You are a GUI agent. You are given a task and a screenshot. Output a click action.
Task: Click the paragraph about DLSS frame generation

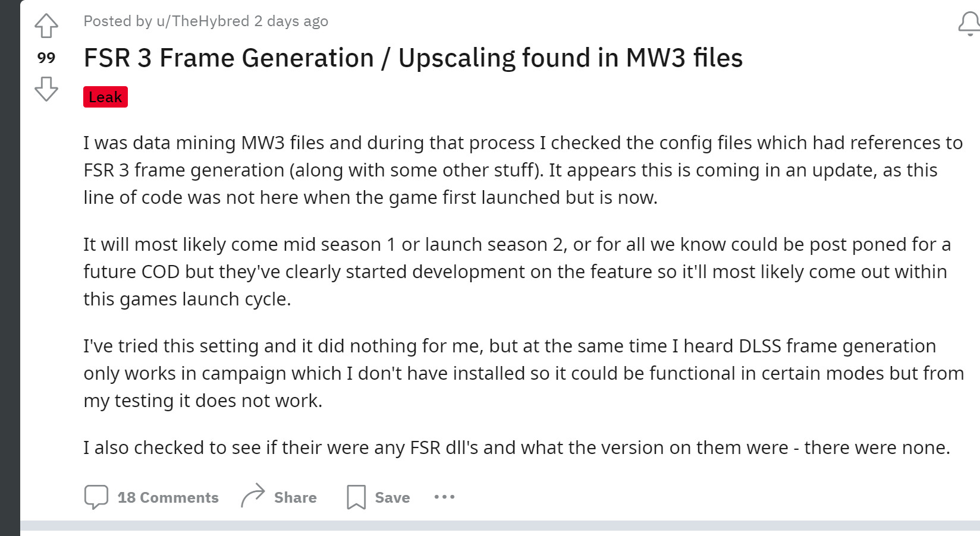[523, 373]
